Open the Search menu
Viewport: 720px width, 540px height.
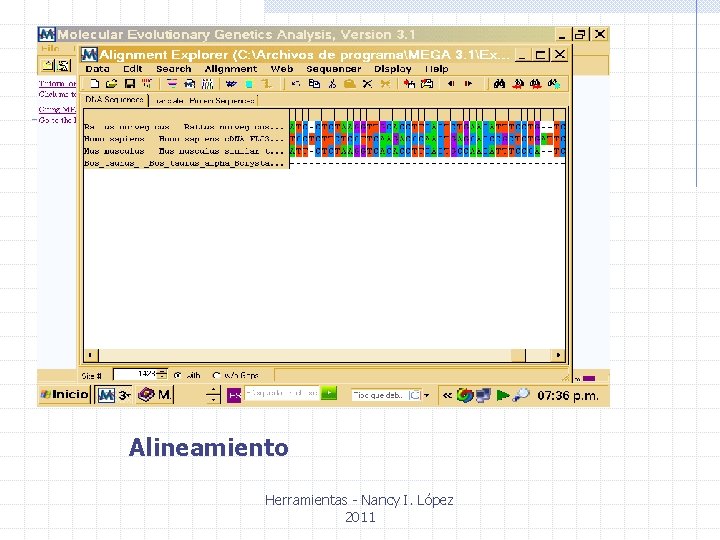pyautogui.click(x=174, y=69)
